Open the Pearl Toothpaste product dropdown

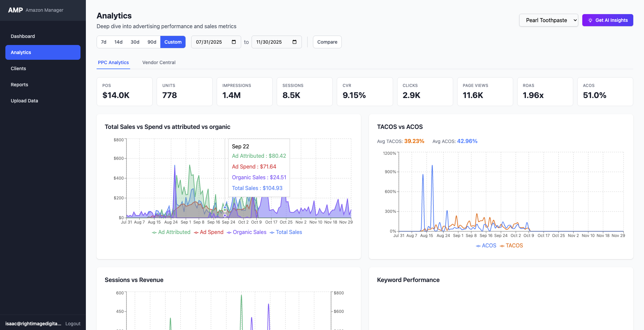click(x=549, y=20)
